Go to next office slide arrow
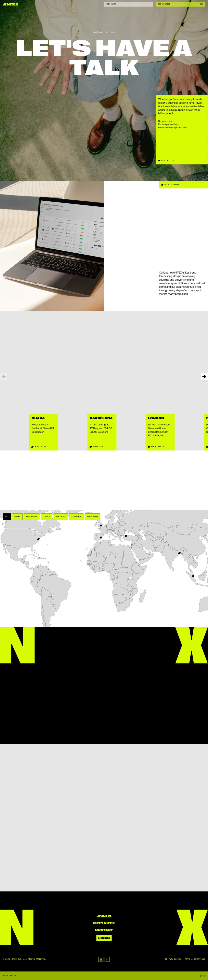This screenshot has width=208, height=980. pos(204,377)
